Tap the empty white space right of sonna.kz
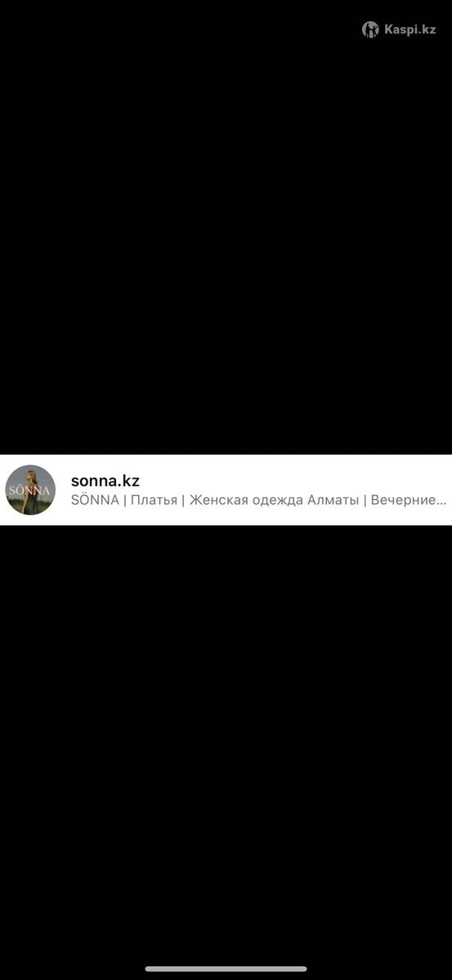Screen dimensions: 452x980 click(294, 481)
